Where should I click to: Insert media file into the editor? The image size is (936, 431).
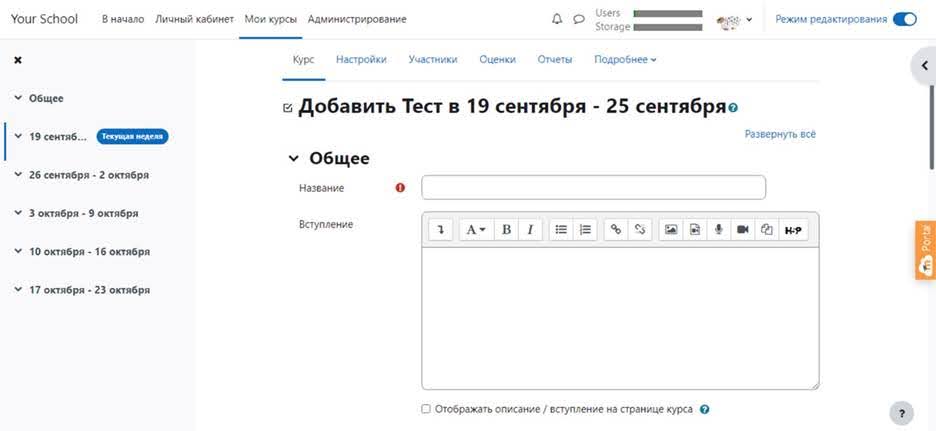(695, 229)
